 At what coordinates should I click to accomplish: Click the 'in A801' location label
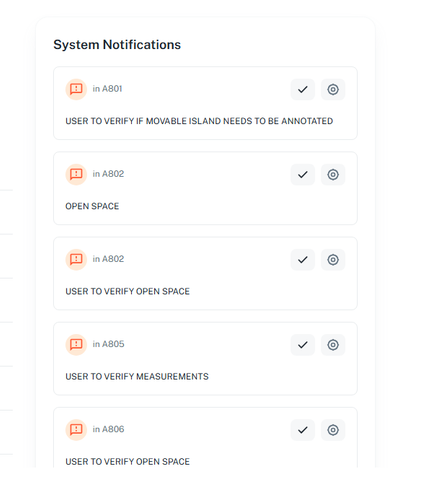coord(107,89)
